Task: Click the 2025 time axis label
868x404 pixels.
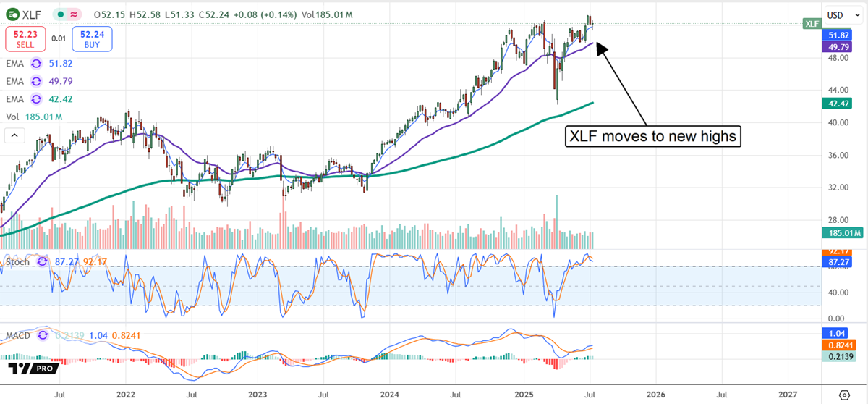Action: 522,395
